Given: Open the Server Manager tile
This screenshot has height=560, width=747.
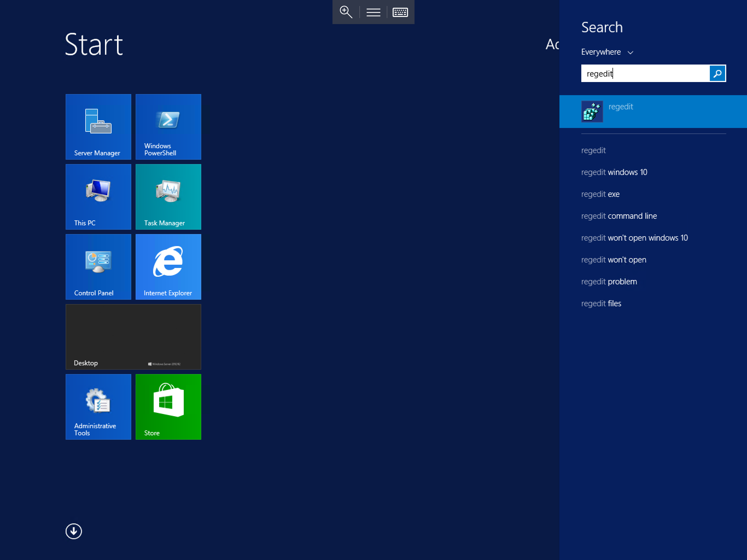Looking at the screenshot, I should click(x=98, y=127).
